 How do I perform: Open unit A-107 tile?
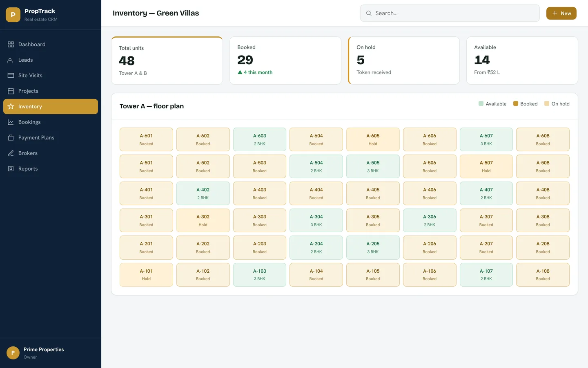(x=486, y=275)
